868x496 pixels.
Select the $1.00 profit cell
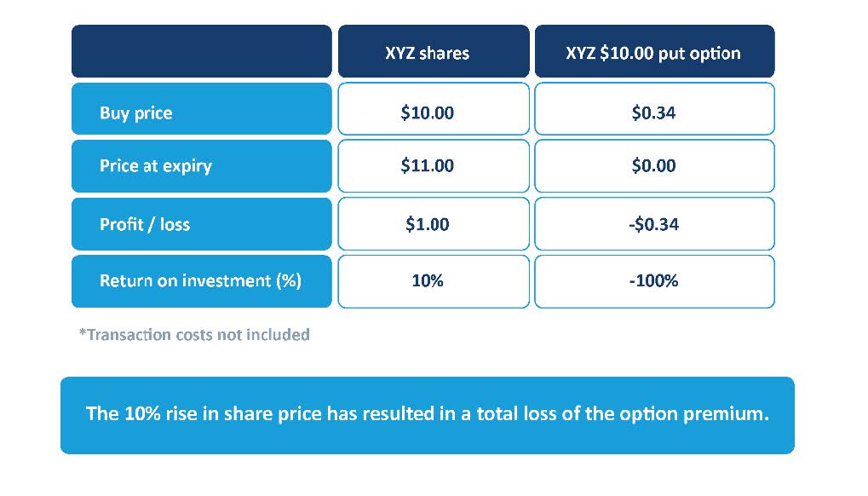coord(427,224)
